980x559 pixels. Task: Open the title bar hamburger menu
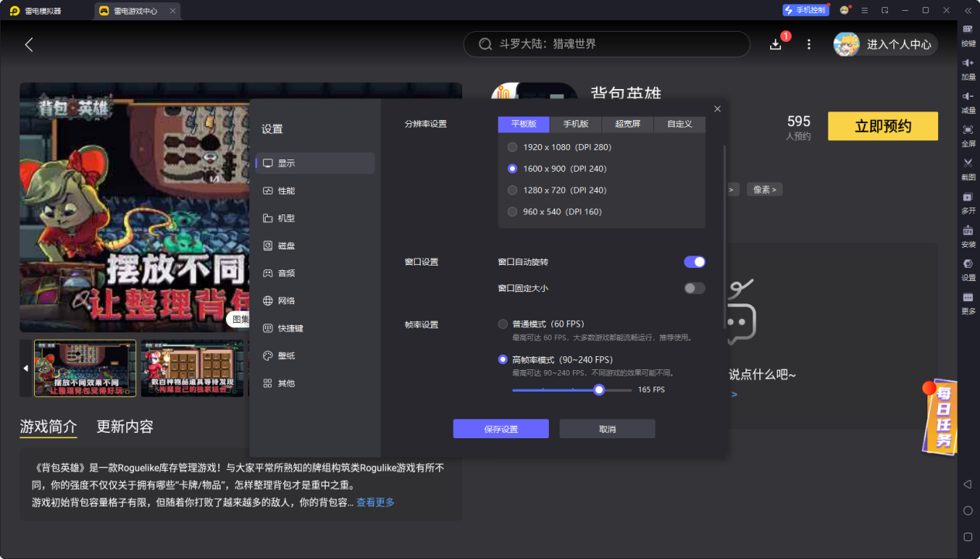tap(865, 10)
